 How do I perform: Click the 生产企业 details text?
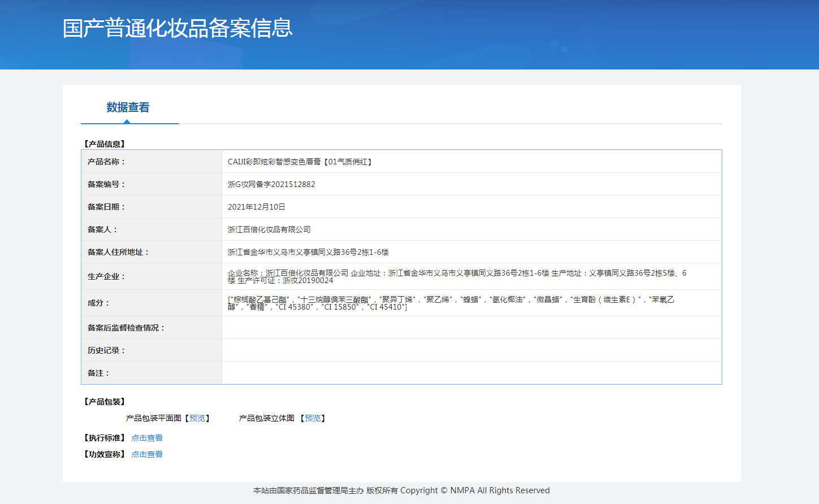[457, 276]
